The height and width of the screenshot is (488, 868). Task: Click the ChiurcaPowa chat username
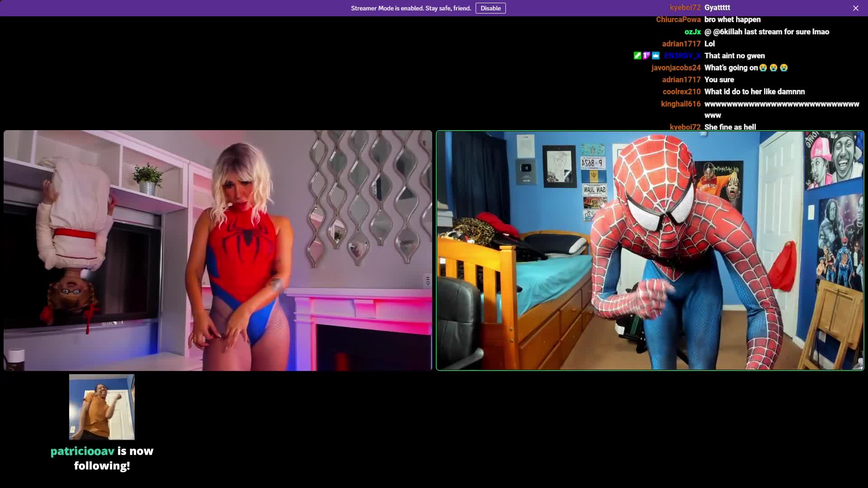pos(678,19)
